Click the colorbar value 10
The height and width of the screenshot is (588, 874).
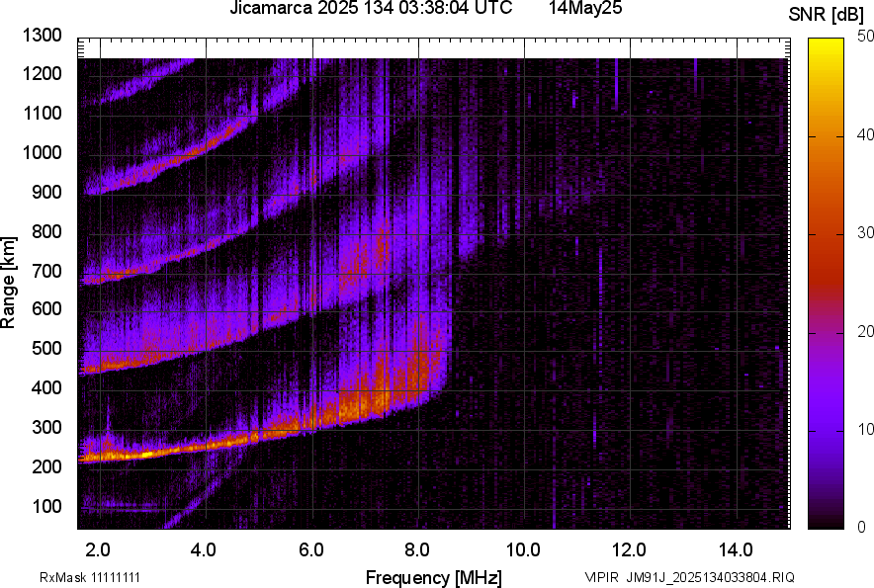click(x=866, y=429)
